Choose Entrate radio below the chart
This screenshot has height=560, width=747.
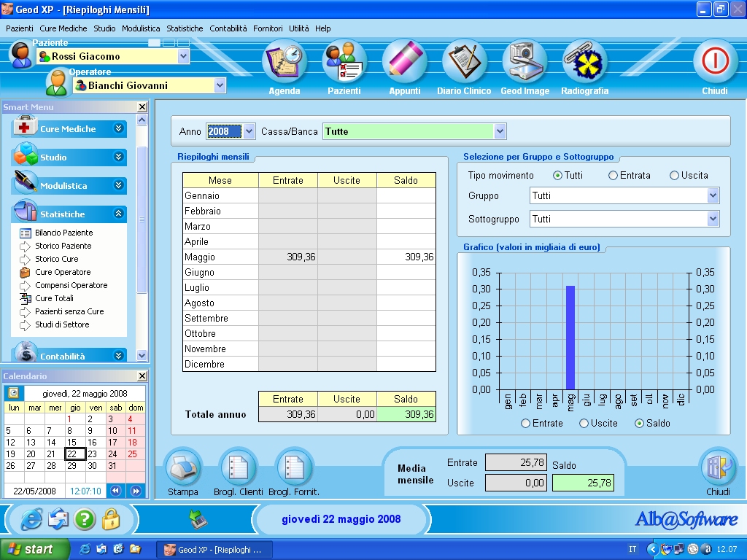coord(527,424)
